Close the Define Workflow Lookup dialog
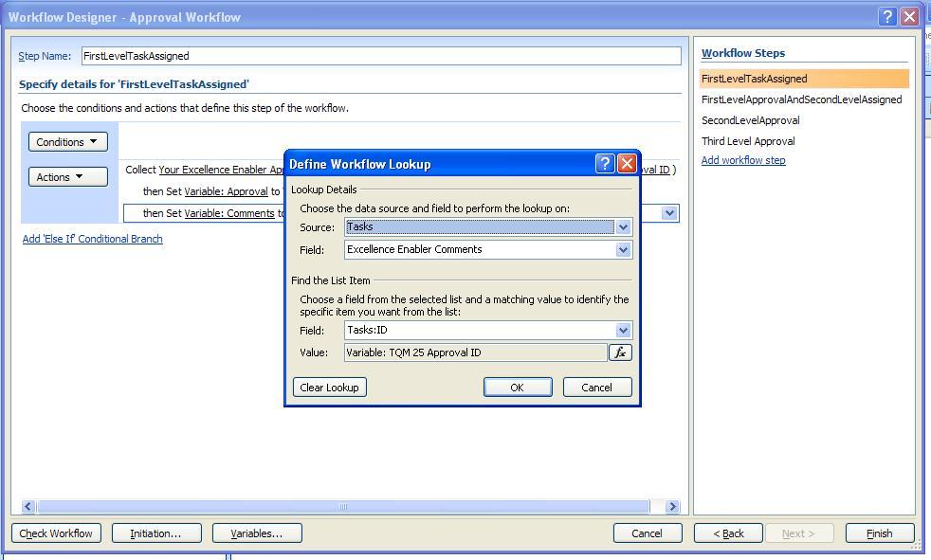 click(627, 163)
